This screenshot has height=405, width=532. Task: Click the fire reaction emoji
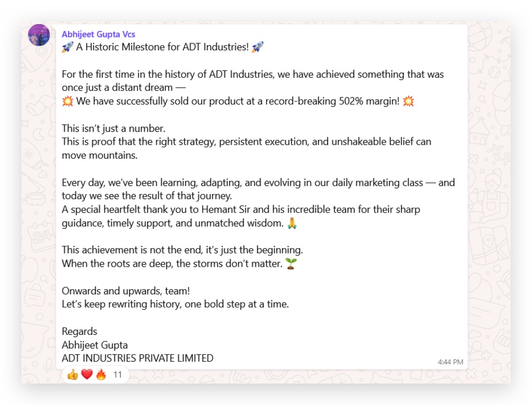coord(101,374)
